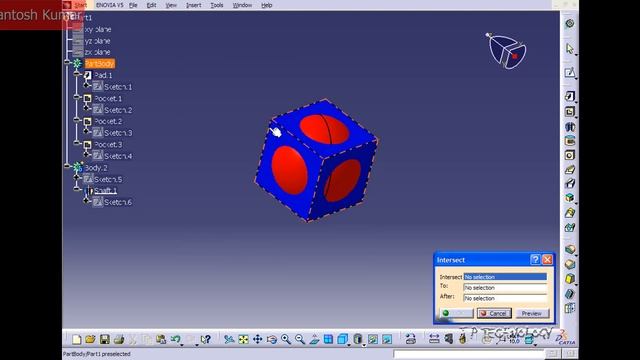The width and height of the screenshot is (640, 360).
Task: Open the Edit menu
Action: 151,5
